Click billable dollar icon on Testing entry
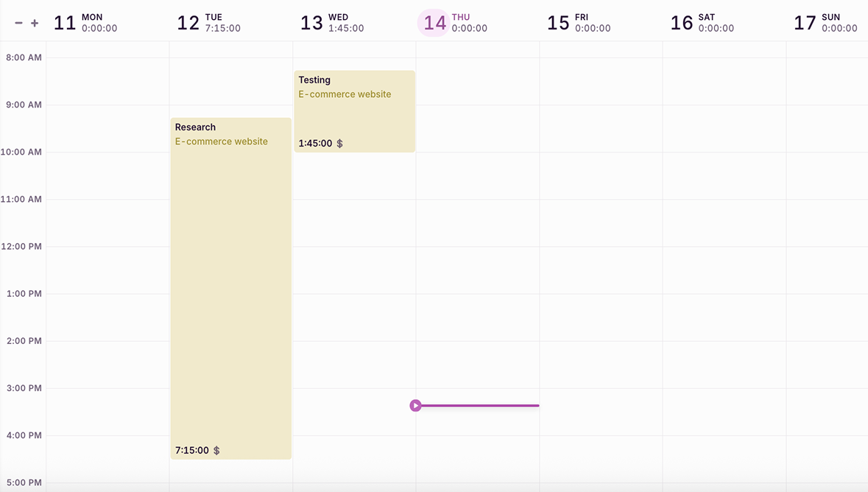The width and height of the screenshot is (868, 492). pyautogui.click(x=339, y=144)
